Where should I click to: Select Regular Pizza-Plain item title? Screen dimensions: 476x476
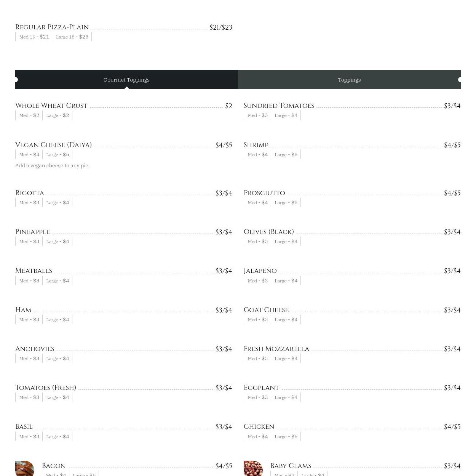pyautogui.click(x=52, y=27)
